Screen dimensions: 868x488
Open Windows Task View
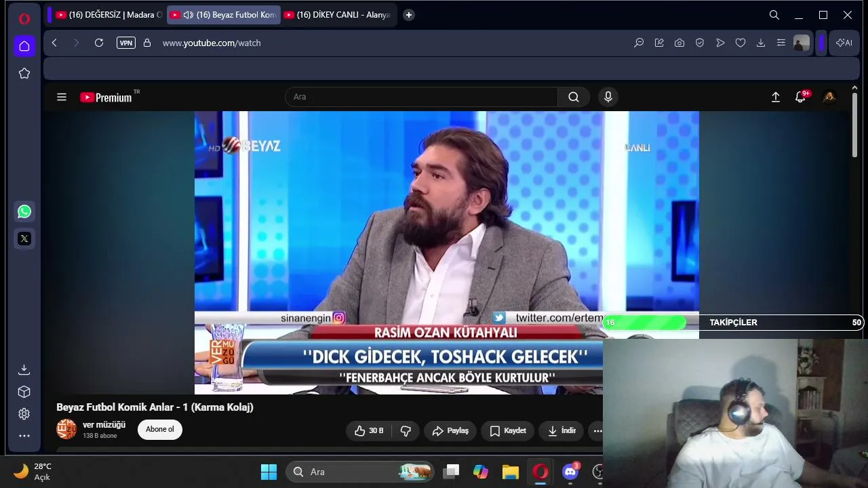[x=452, y=472]
